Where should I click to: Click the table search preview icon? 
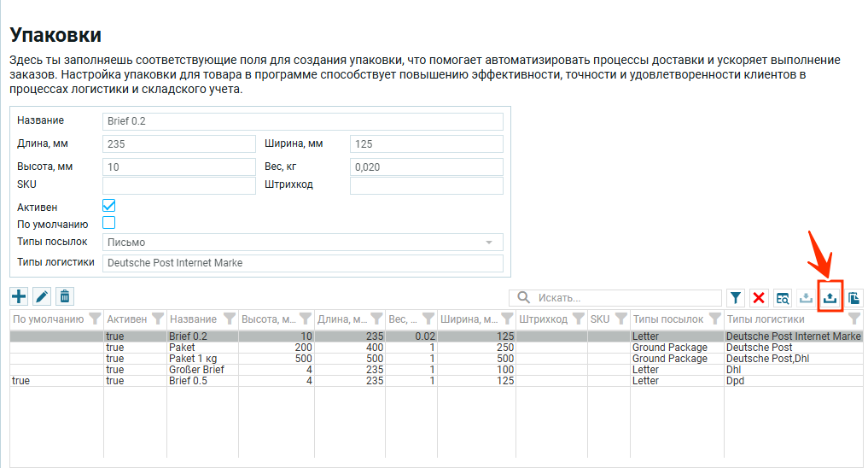coord(783,298)
